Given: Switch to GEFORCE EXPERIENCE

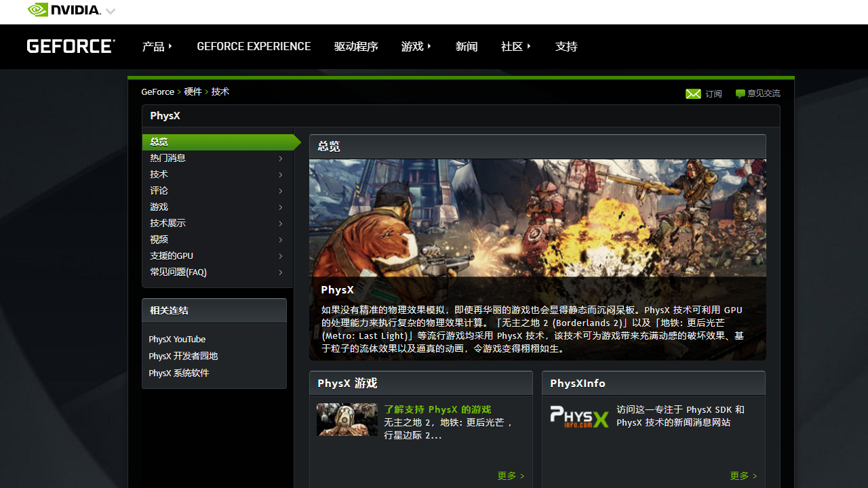Looking at the screenshot, I should coord(254,46).
